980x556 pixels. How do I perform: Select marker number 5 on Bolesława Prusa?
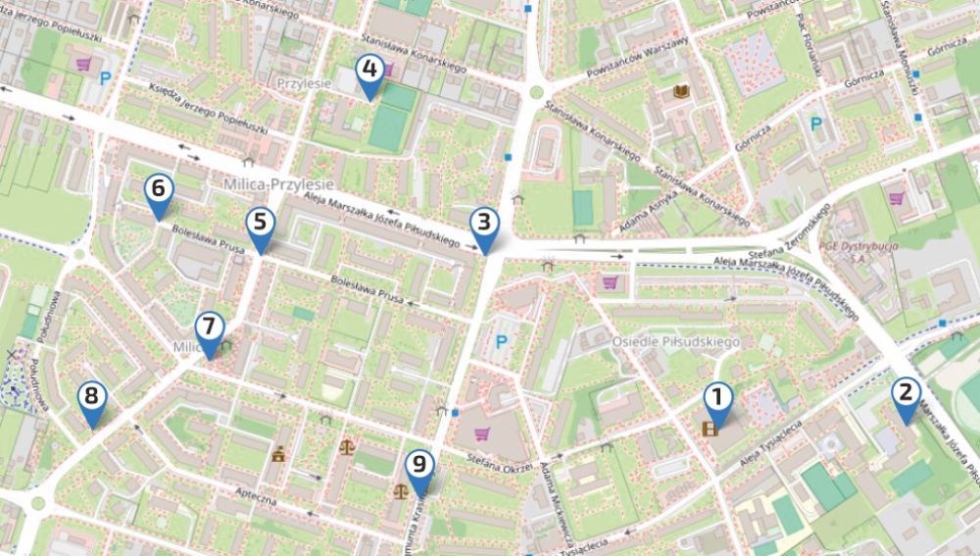pos(260,226)
